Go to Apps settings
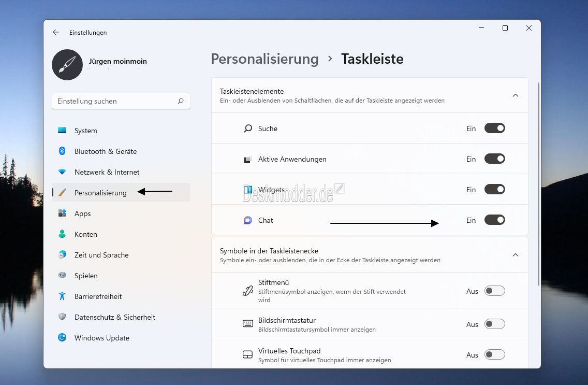Viewport: 588px width, 385px height. pos(121,213)
